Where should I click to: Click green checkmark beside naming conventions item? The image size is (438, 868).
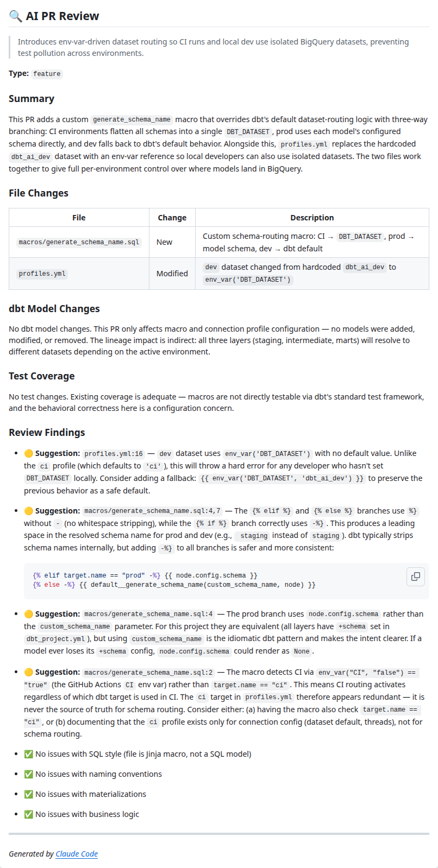tap(29, 774)
